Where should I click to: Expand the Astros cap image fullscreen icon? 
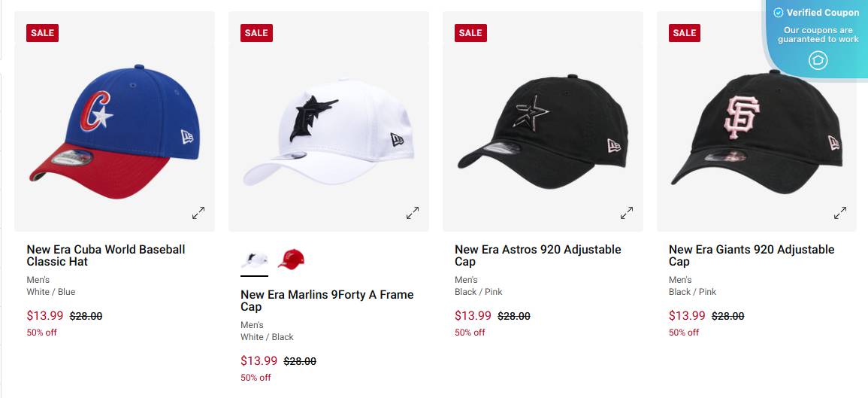(x=627, y=213)
